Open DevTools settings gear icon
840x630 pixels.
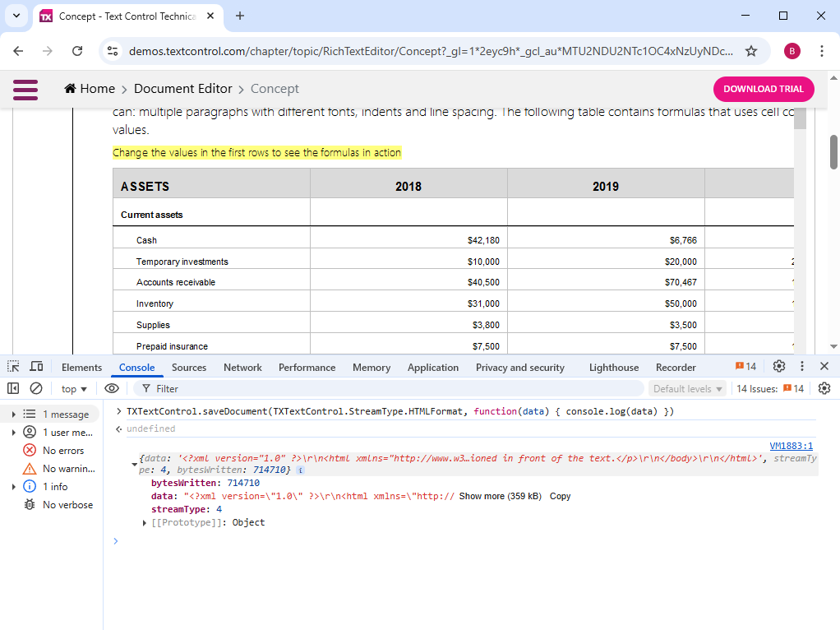[x=779, y=367]
